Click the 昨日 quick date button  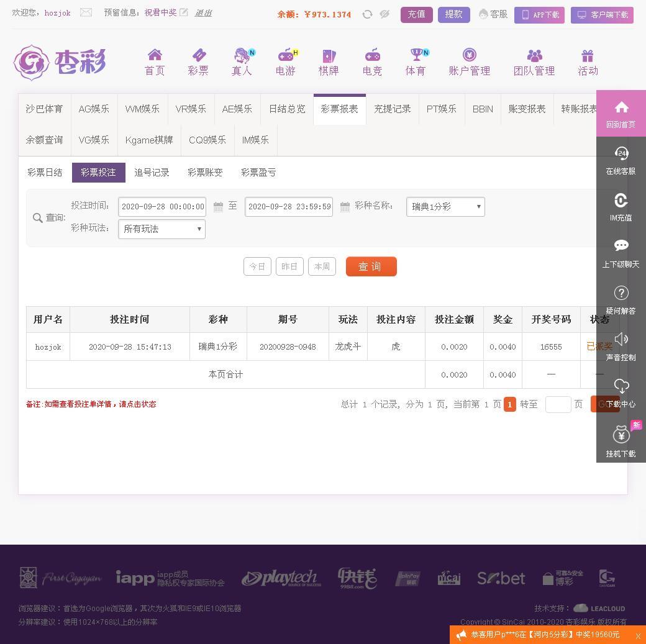(x=289, y=266)
